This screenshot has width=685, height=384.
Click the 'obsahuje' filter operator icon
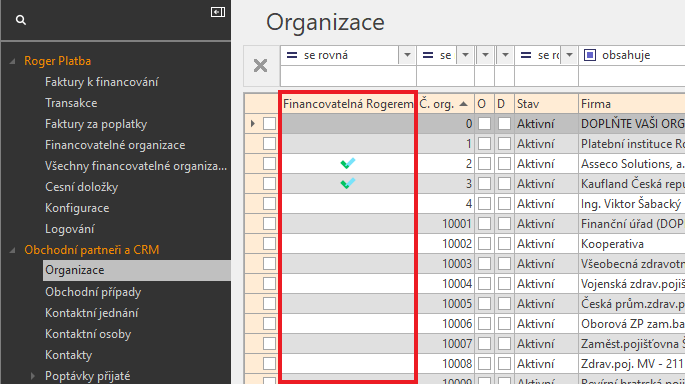(590, 55)
